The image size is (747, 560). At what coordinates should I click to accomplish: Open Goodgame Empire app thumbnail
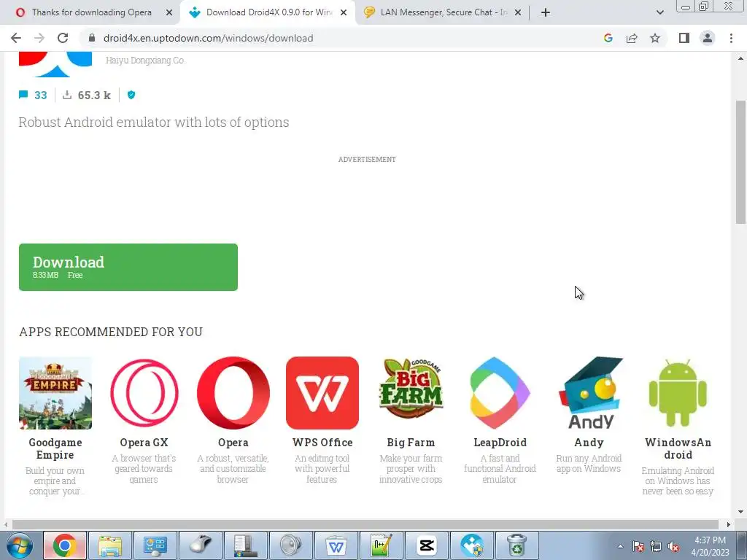click(55, 393)
